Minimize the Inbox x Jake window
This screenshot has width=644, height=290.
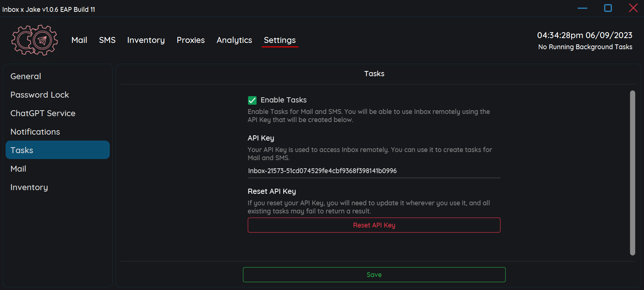[x=582, y=8]
